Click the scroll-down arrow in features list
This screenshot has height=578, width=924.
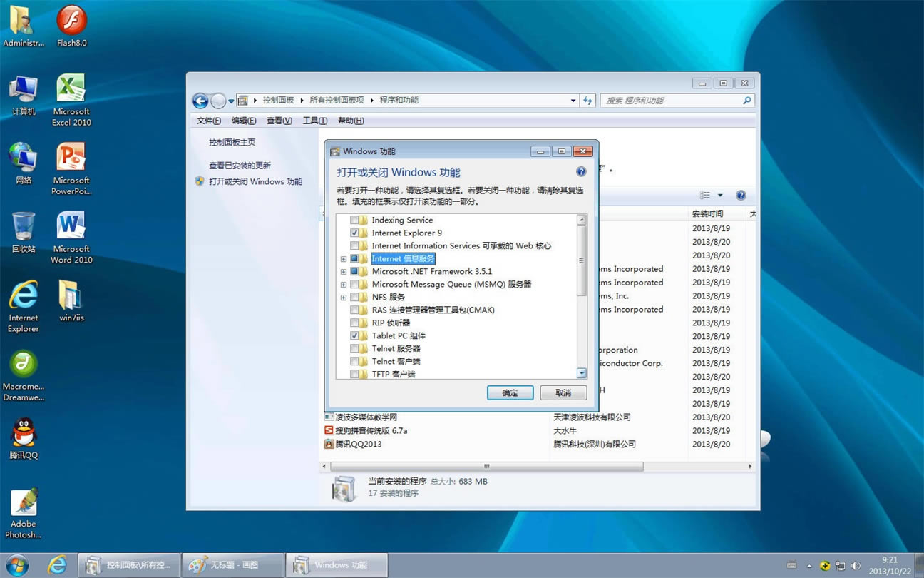[x=582, y=373]
